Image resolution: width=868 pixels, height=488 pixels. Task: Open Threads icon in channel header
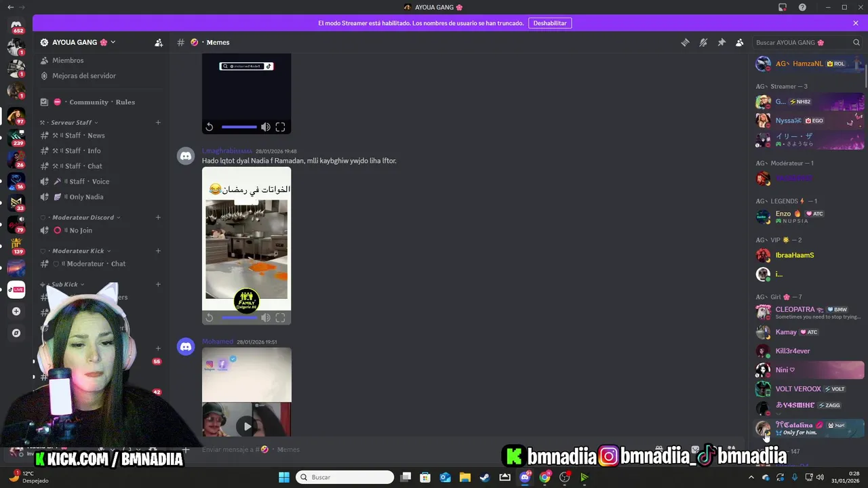pyautogui.click(x=685, y=42)
